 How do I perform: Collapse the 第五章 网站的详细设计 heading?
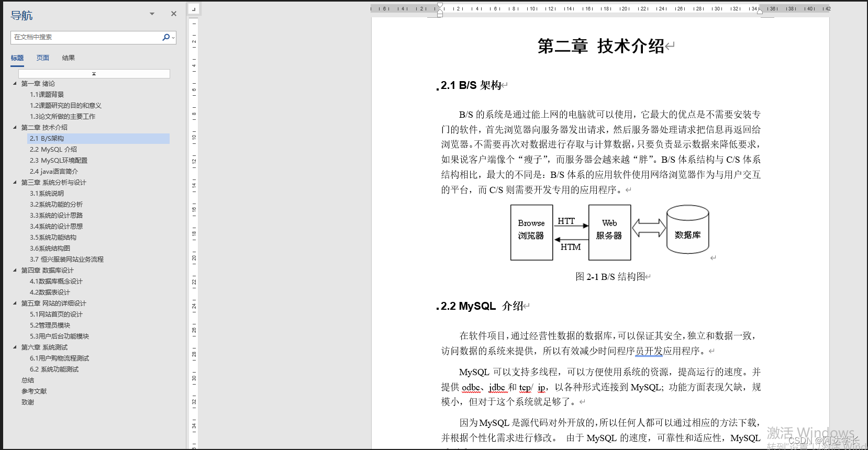coord(15,303)
